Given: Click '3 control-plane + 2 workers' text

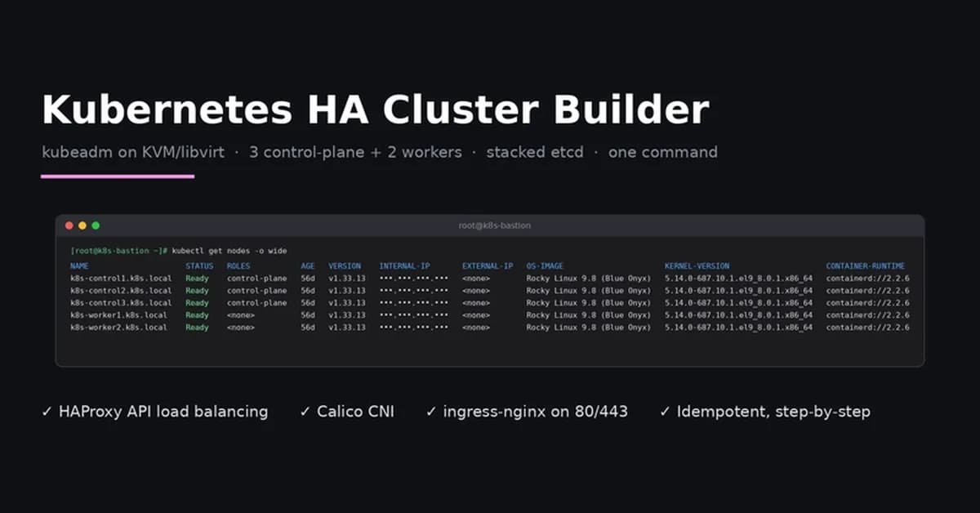Looking at the screenshot, I should coord(354,152).
